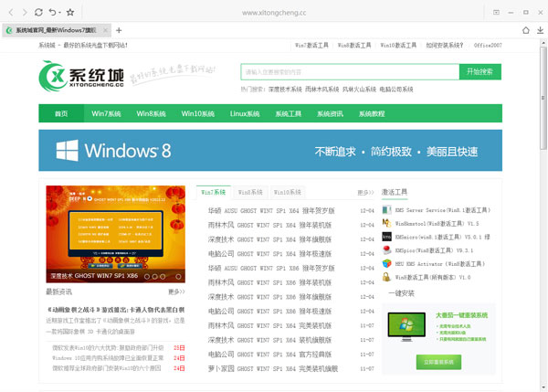This screenshot has width=548, height=392.
Task: Select the 系统城官网 browser tab
Action: [56, 30]
